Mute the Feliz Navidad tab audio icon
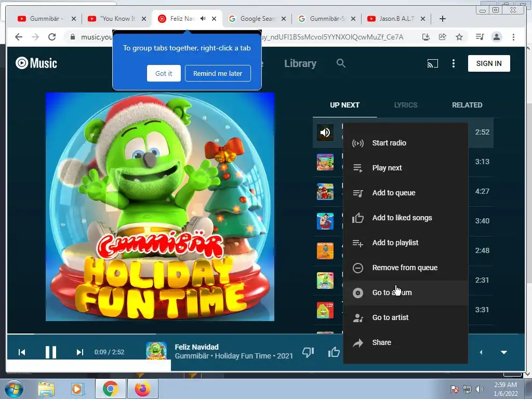 pos(203,19)
